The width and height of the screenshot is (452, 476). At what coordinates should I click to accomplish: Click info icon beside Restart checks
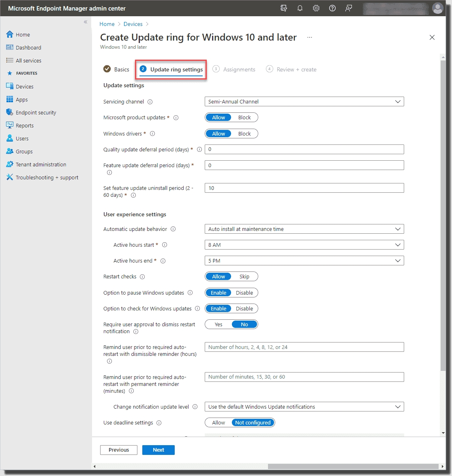point(142,277)
